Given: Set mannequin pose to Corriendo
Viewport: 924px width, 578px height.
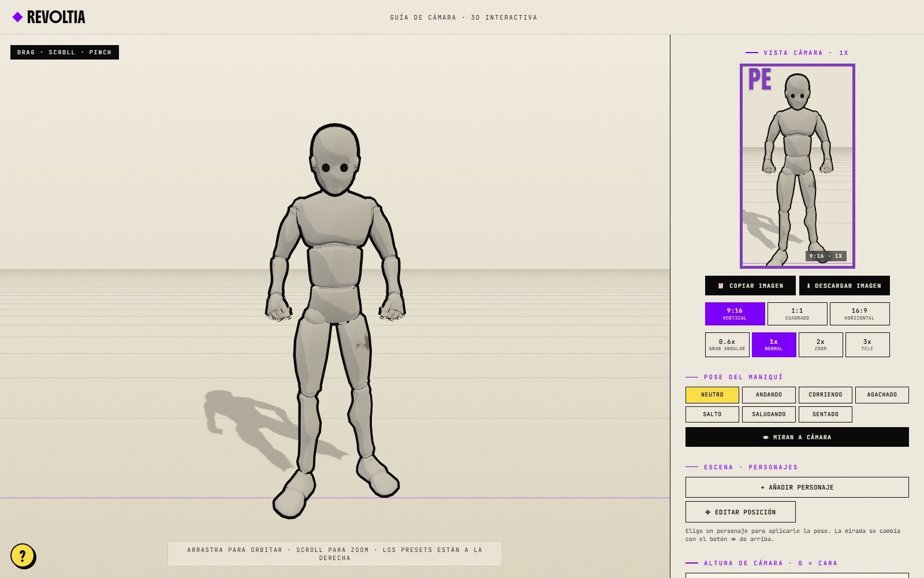Looking at the screenshot, I should click(x=825, y=395).
